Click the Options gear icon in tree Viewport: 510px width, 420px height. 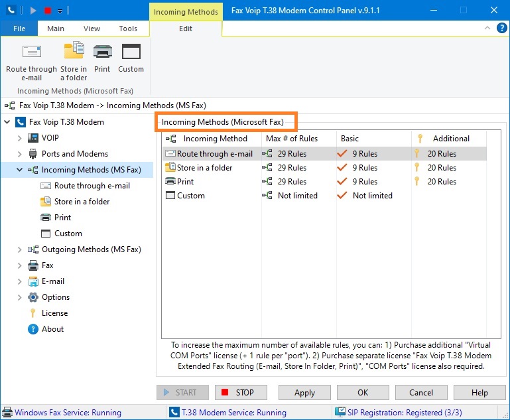(x=33, y=297)
